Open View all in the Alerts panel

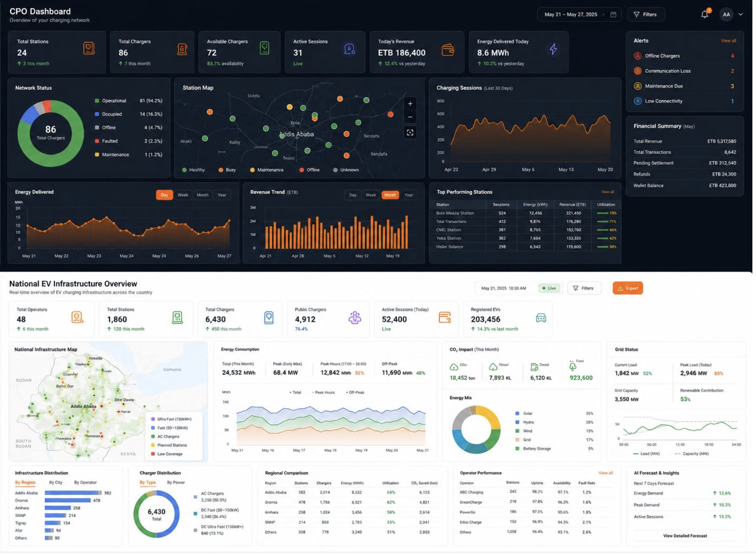click(728, 41)
